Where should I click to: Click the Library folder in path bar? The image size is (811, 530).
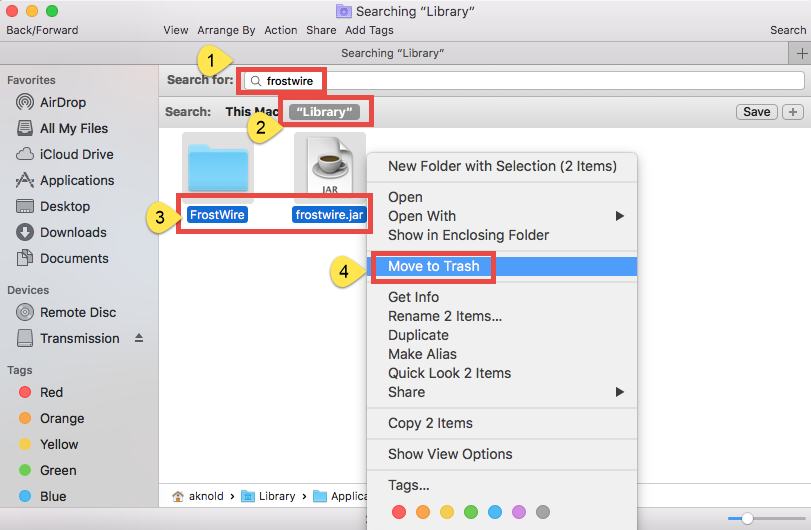(268, 496)
